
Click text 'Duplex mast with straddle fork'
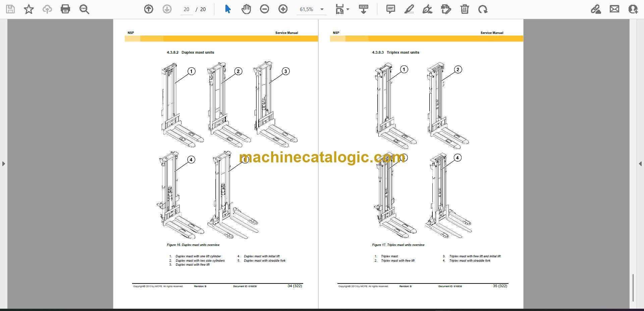(x=265, y=261)
